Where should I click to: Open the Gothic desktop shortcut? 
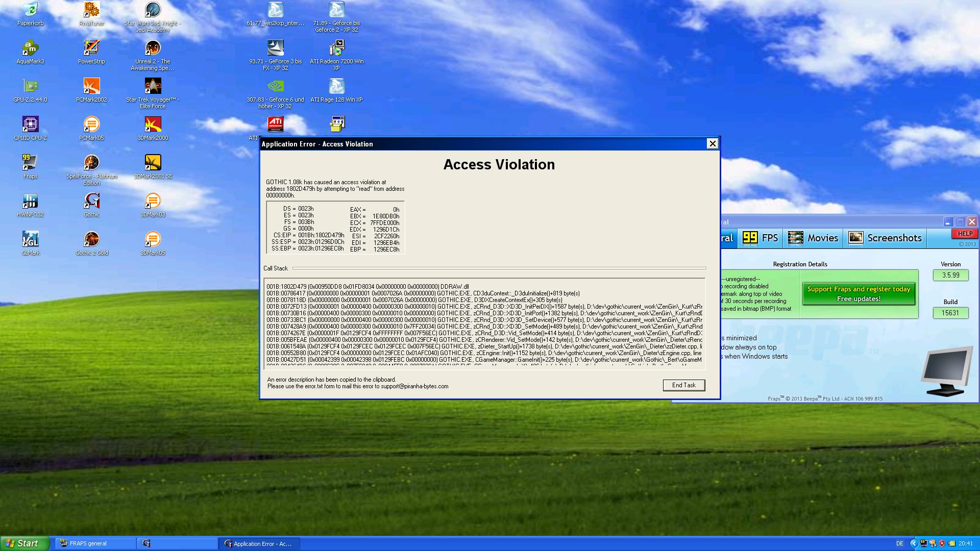pos(91,202)
